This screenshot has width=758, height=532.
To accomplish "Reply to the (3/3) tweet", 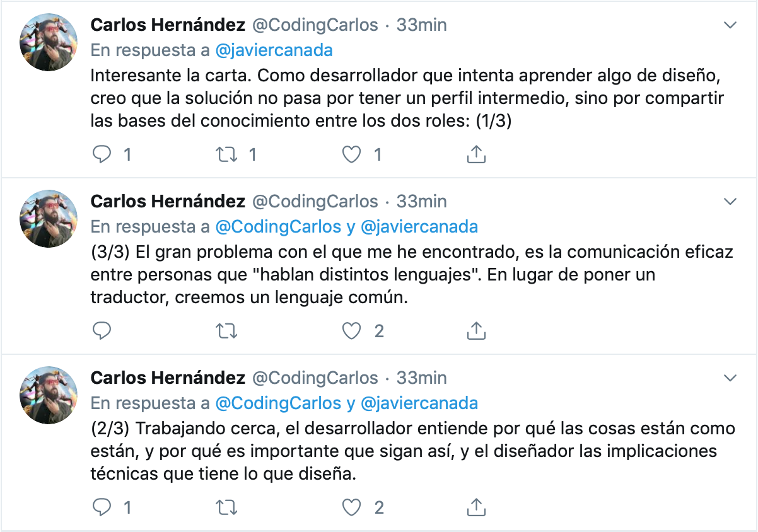I will [102, 330].
